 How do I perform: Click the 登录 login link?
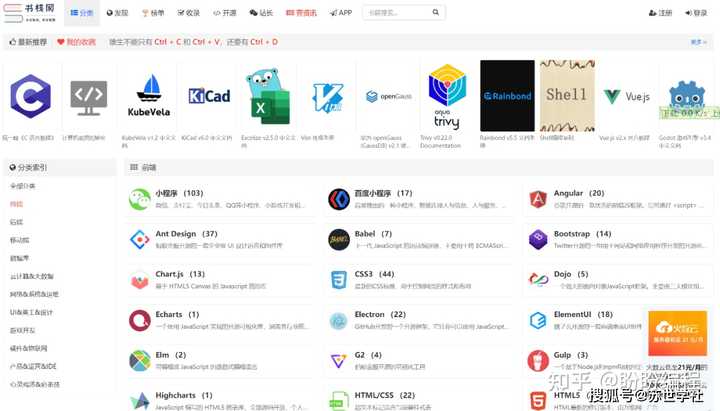[x=696, y=13]
